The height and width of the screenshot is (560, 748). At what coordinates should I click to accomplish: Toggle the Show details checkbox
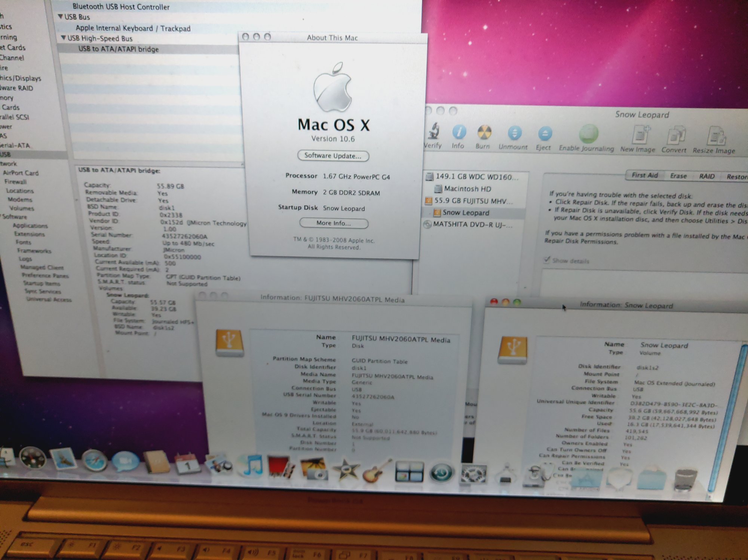(x=547, y=260)
